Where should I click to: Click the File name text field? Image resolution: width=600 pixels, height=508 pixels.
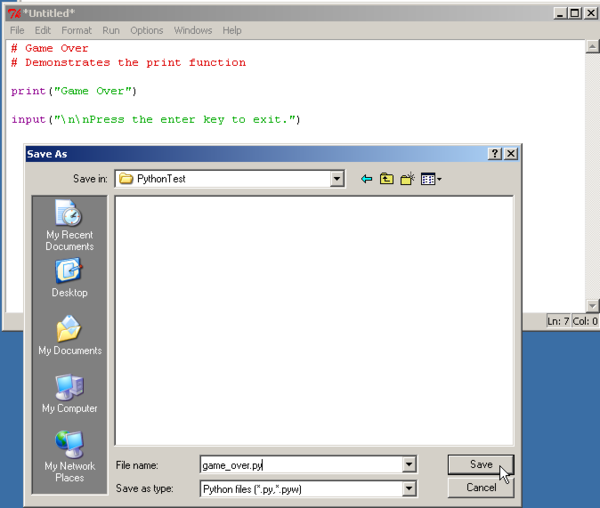tap(298, 465)
